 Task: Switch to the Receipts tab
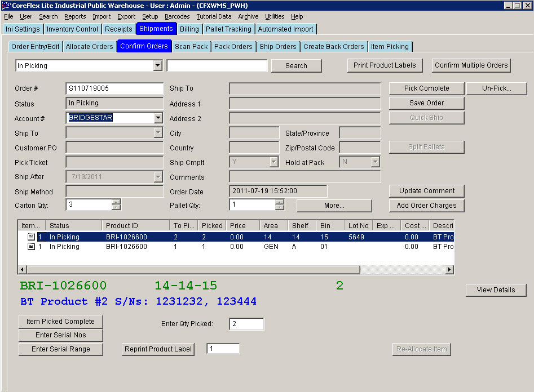click(118, 29)
